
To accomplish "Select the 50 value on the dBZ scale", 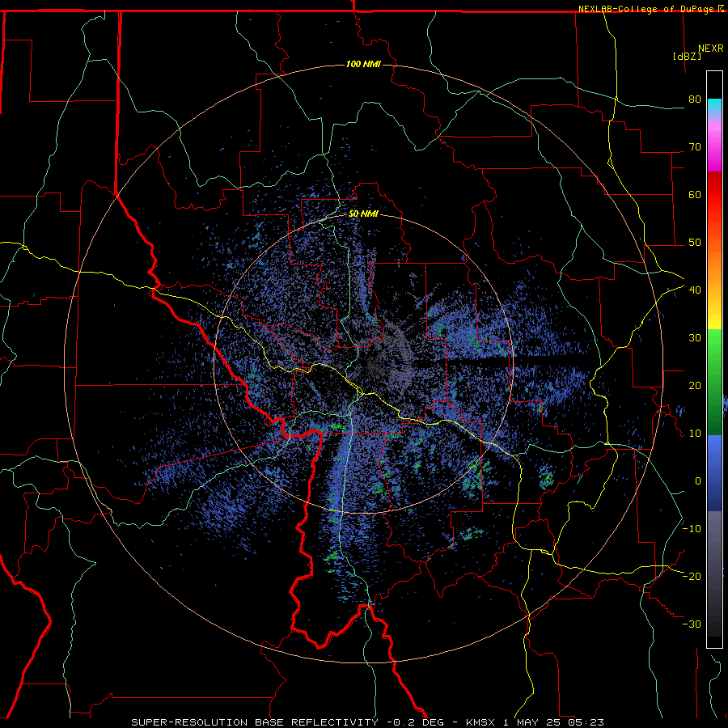I will (695, 243).
